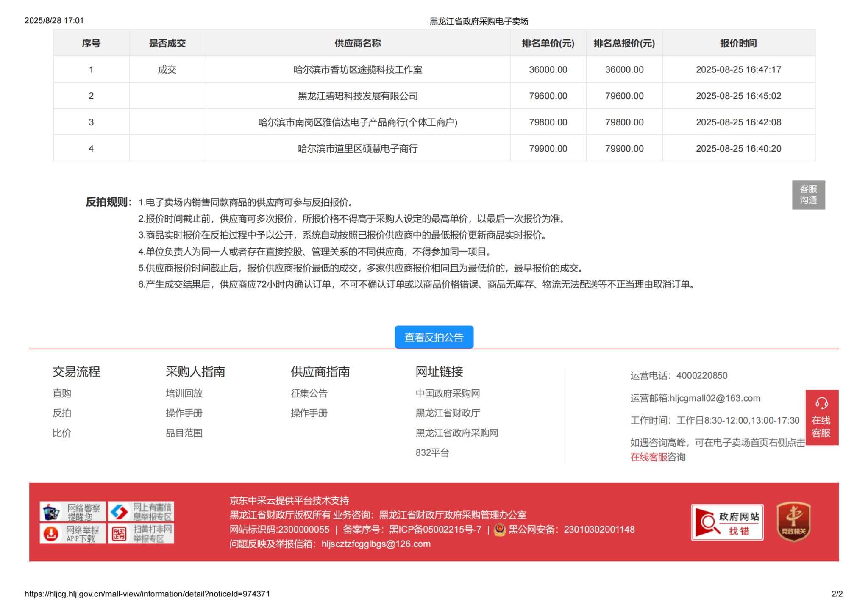
Task: Click the 网络举报APP下载 badge
Action: (x=72, y=534)
